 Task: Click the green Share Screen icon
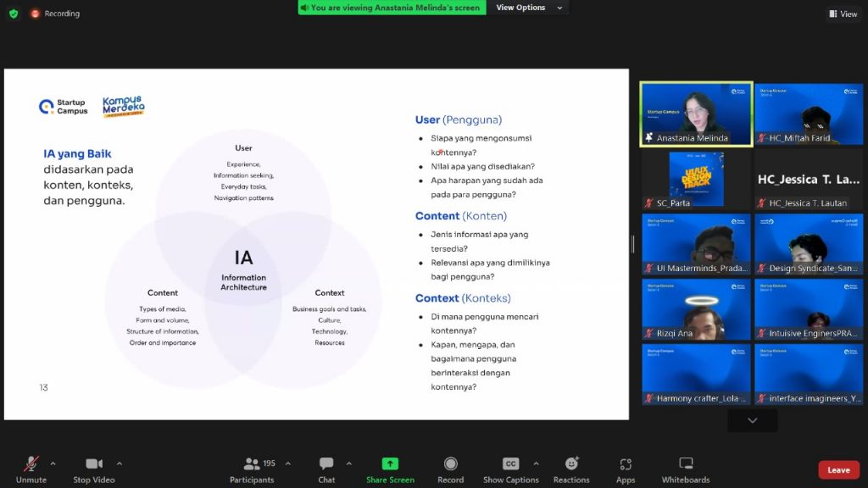[x=390, y=463]
